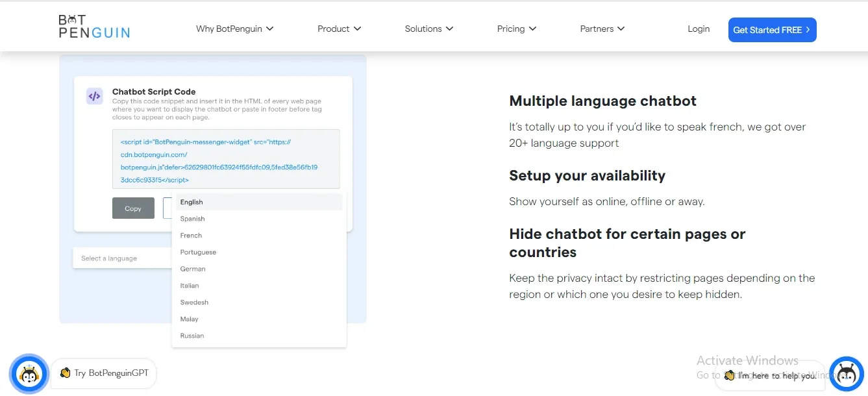Click the Get Started FREE button
The image size is (868, 396).
pyautogui.click(x=773, y=30)
